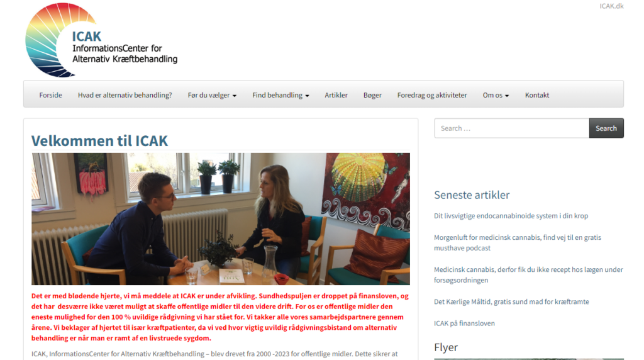Open the Forside menu item
The image size is (644, 360).
(50, 95)
